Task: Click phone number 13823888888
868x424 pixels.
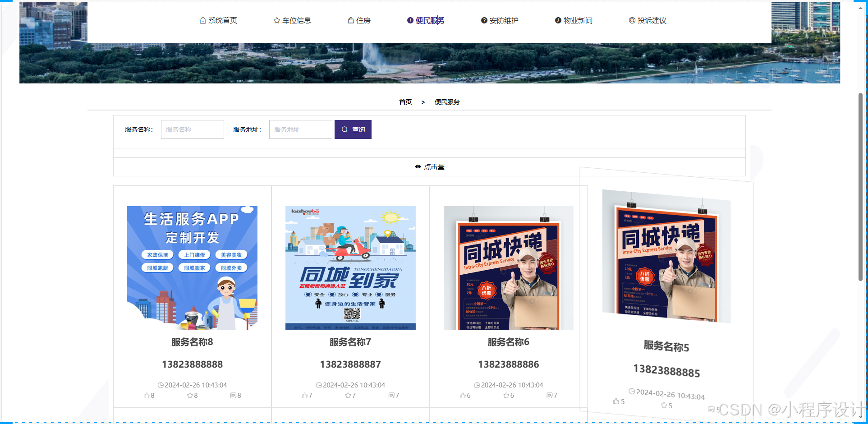Action: (192, 364)
